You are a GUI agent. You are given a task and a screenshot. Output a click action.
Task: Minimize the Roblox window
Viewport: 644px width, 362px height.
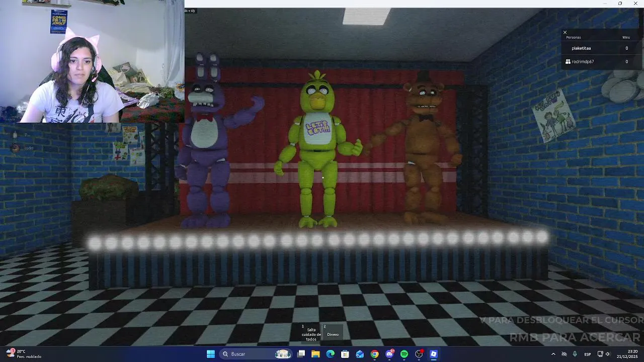[605, 4]
